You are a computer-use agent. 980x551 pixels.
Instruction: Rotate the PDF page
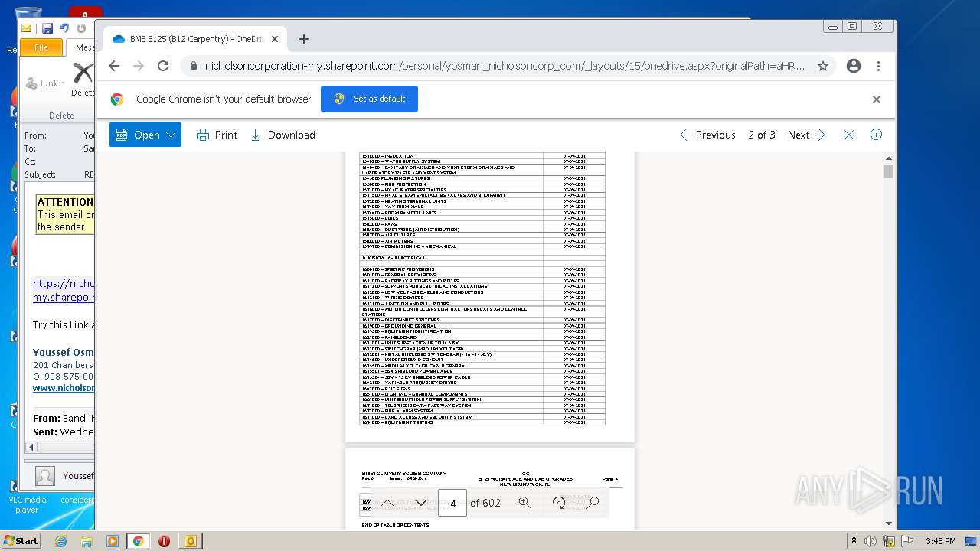[559, 503]
